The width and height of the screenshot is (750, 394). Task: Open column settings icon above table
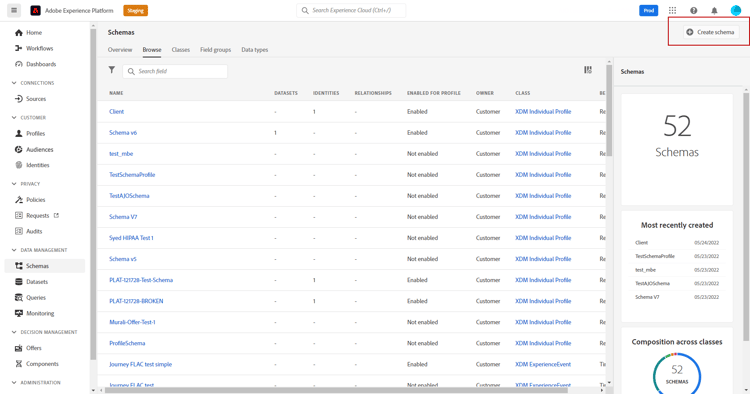588,70
